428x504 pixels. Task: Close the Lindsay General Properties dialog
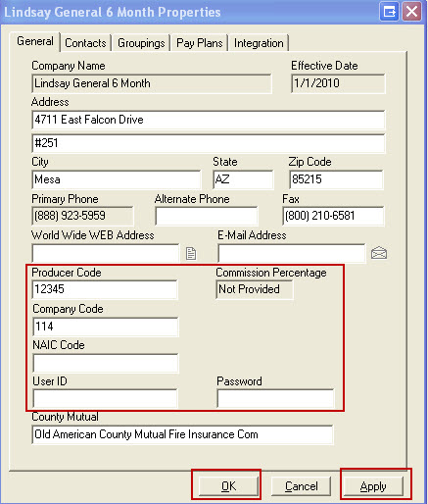(411, 12)
